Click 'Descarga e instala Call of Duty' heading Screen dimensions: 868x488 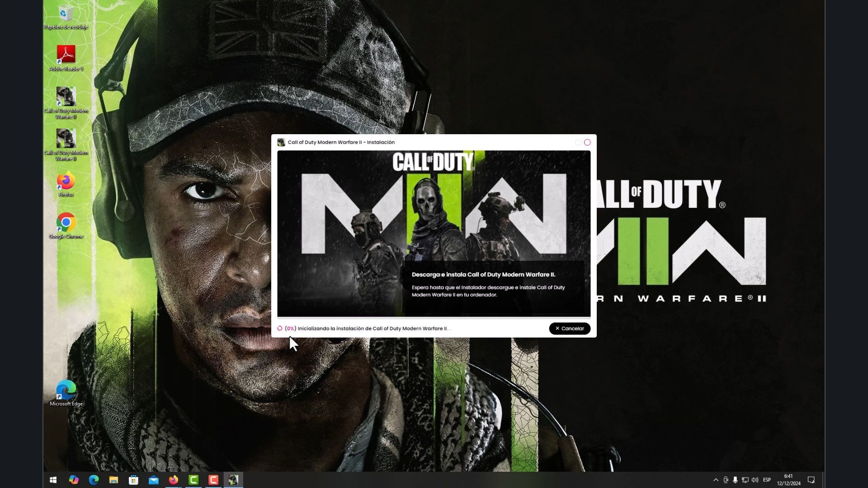[x=483, y=274]
